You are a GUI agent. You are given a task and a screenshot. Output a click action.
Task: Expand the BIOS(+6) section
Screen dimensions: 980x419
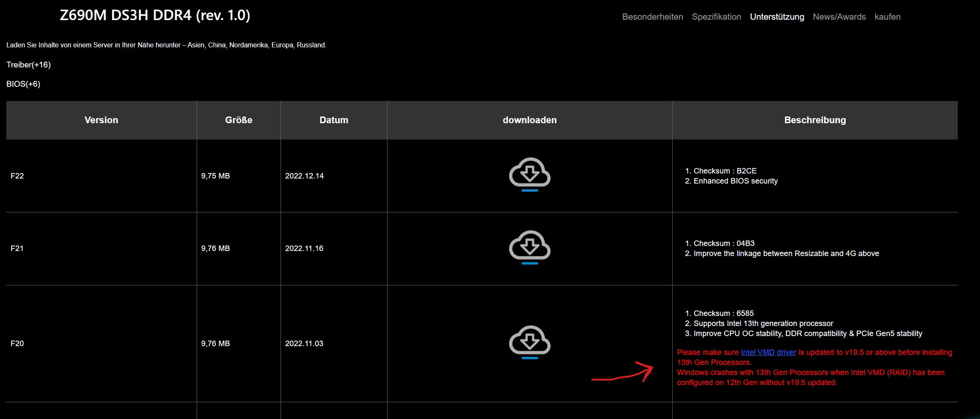pos(23,84)
